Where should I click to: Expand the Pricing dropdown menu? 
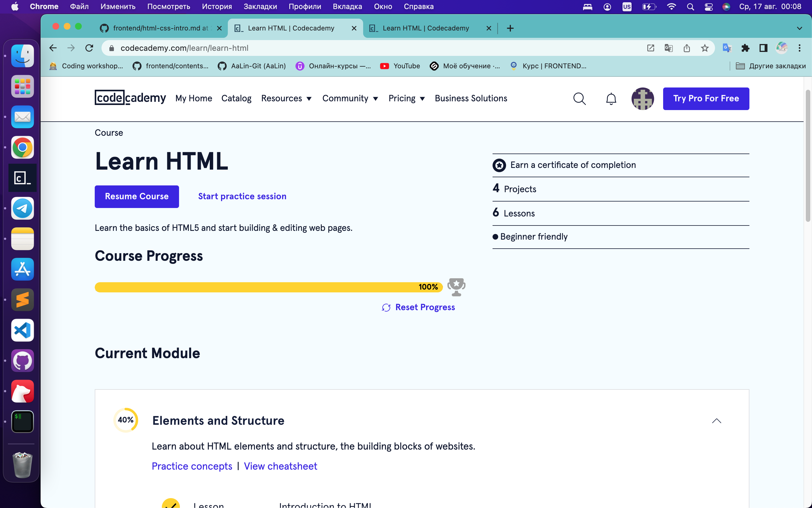pyautogui.click(x=407, y=98)
